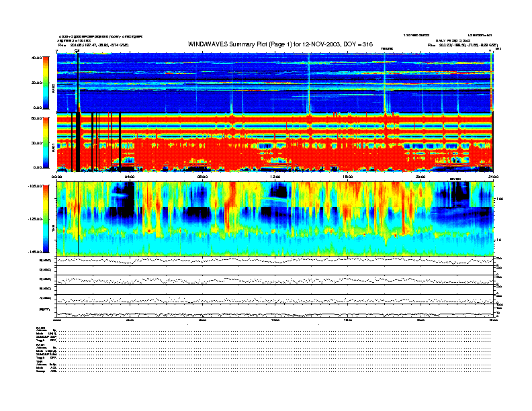Click the RAD2 color scale bar
This screenshot has height=411, width=532.
46,83
